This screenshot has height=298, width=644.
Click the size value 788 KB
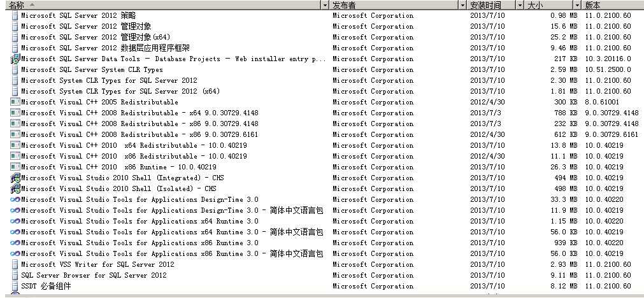click(x=566, y=113)
